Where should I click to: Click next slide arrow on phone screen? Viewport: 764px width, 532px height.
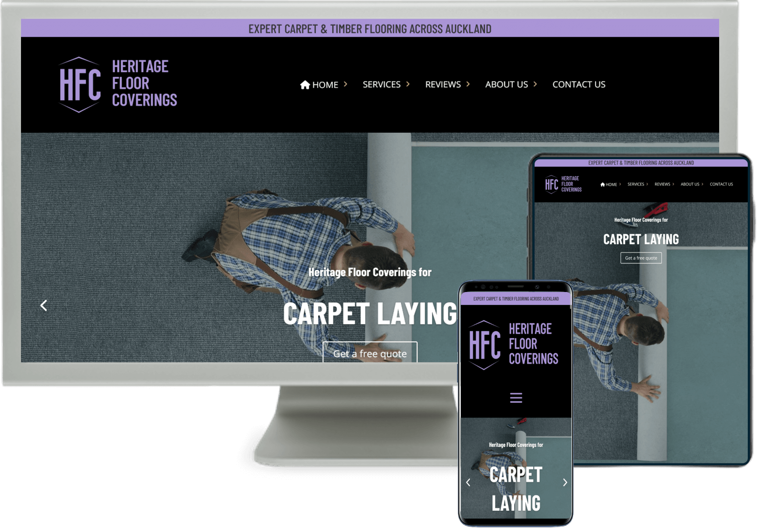(x=565, y=482)
